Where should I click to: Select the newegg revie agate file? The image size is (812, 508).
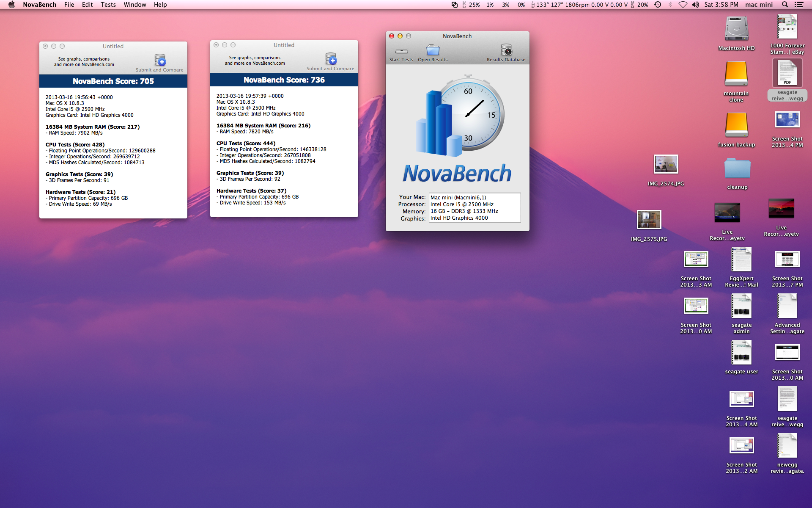point(787,445)
